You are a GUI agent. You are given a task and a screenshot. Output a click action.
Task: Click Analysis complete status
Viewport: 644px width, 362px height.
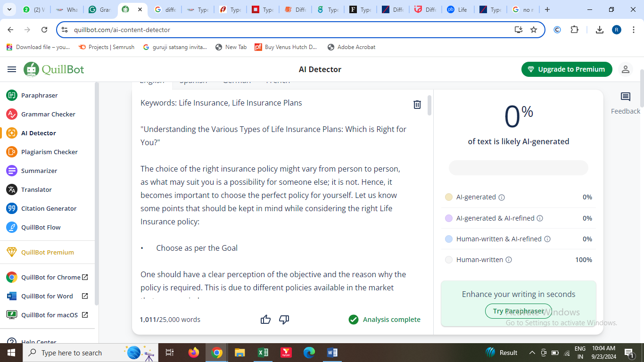385,320
